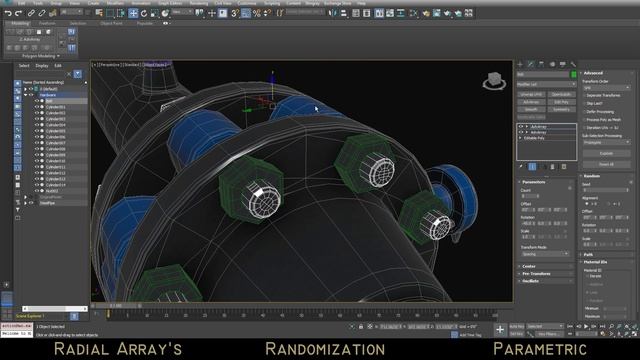
Task: Open the Sub-Selection Processing dropdown
Action: click(x=607, y=142)
